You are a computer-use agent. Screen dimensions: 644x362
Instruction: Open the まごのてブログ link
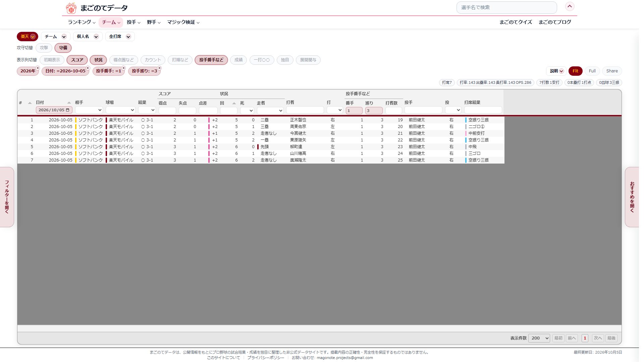tap(555, 22)
